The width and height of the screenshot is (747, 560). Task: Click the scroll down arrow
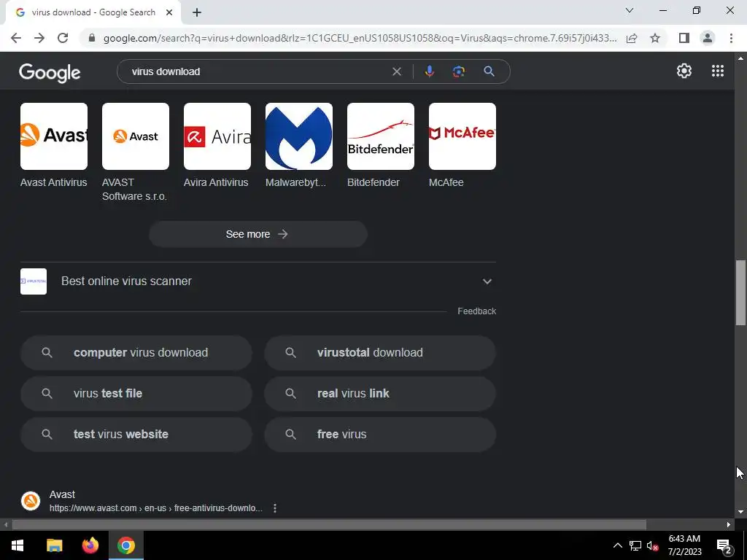[x=740, y=512]
